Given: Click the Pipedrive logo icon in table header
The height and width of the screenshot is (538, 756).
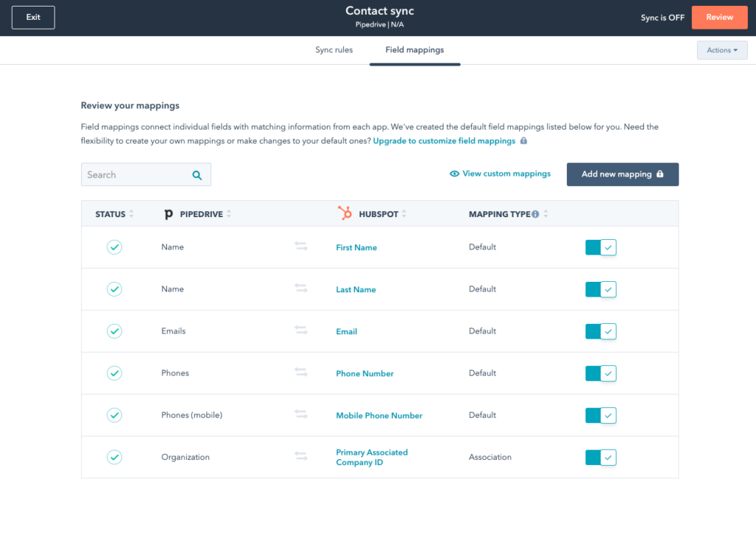Looking at the screenshot, I should coord(168,214).
